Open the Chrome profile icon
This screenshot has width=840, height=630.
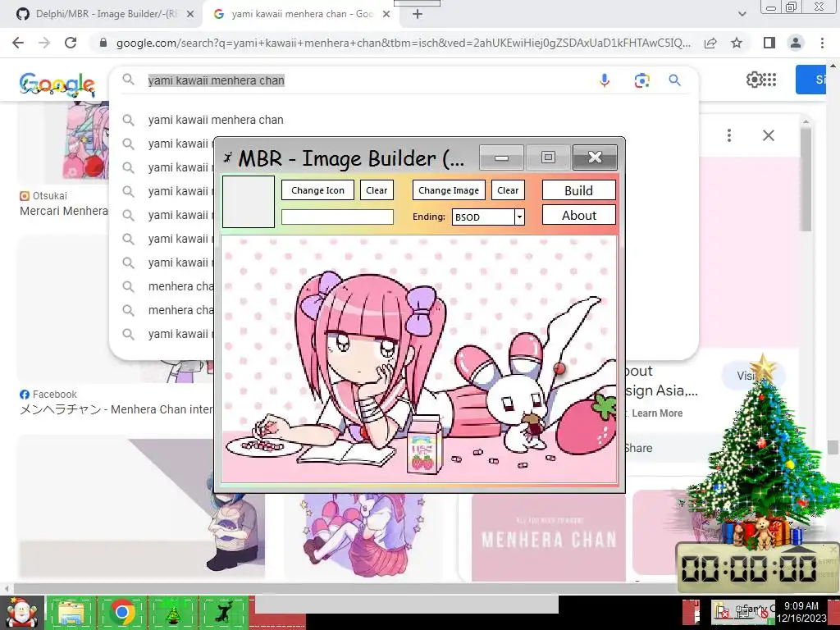click(796, 43)
